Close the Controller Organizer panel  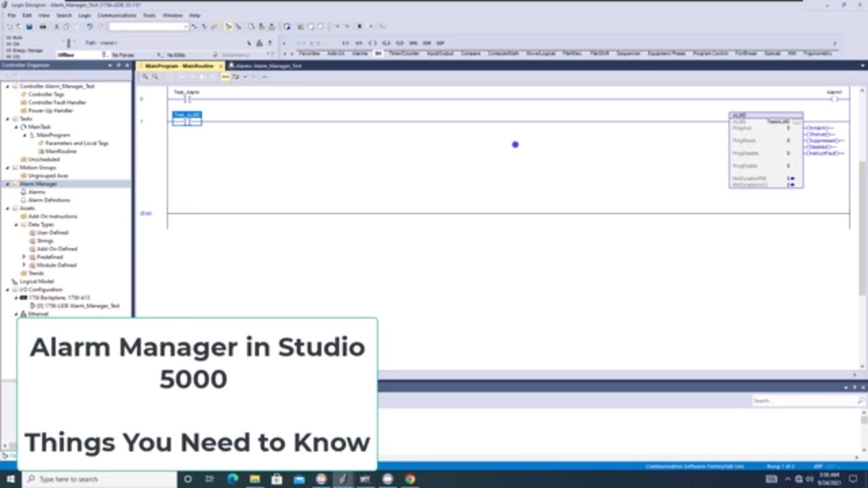(x=127, y=65)
